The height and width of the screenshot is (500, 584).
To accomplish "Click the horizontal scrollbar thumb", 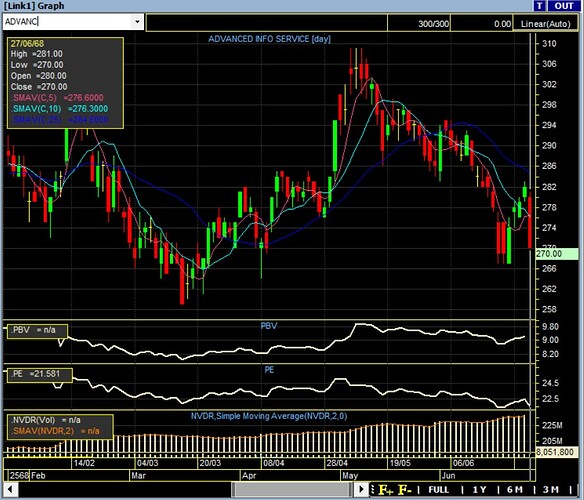I will click(292, 489).
